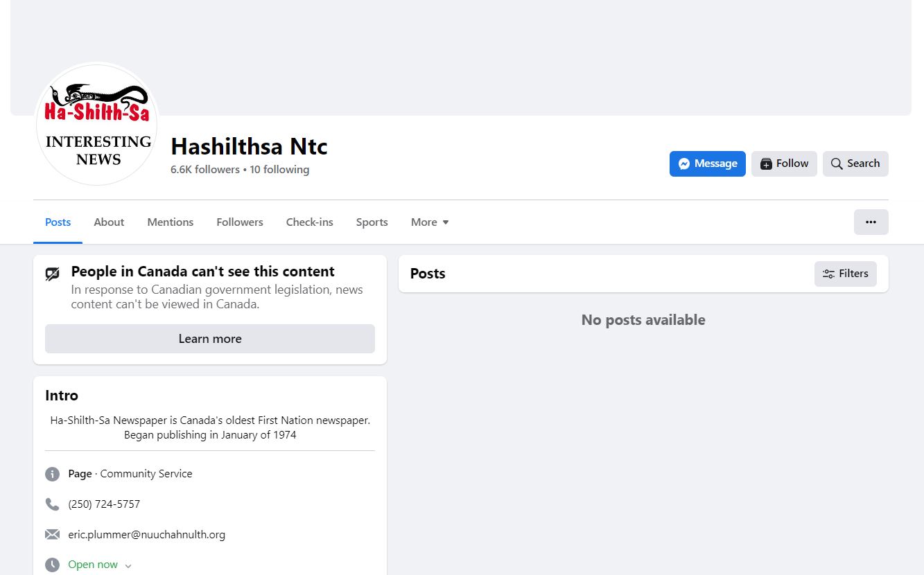Expand the Open now hours chevron
Screen dimensions: 924x575
pos(128,566)
